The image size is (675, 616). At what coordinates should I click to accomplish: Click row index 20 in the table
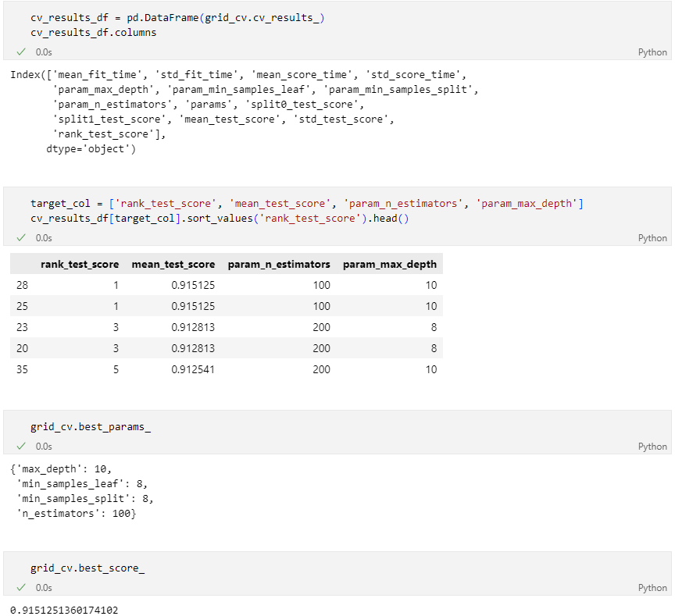click(x=22, y=348)
